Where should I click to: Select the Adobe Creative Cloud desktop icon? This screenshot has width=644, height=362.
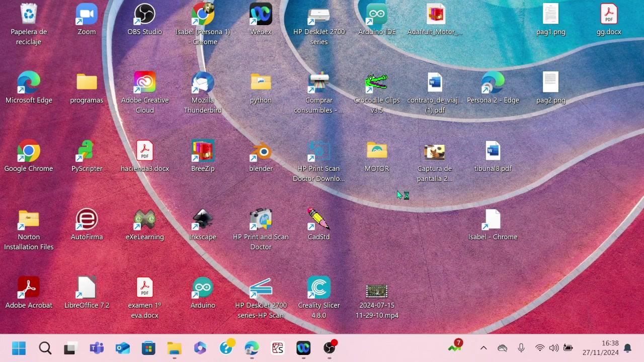click(x=145, y=93)
